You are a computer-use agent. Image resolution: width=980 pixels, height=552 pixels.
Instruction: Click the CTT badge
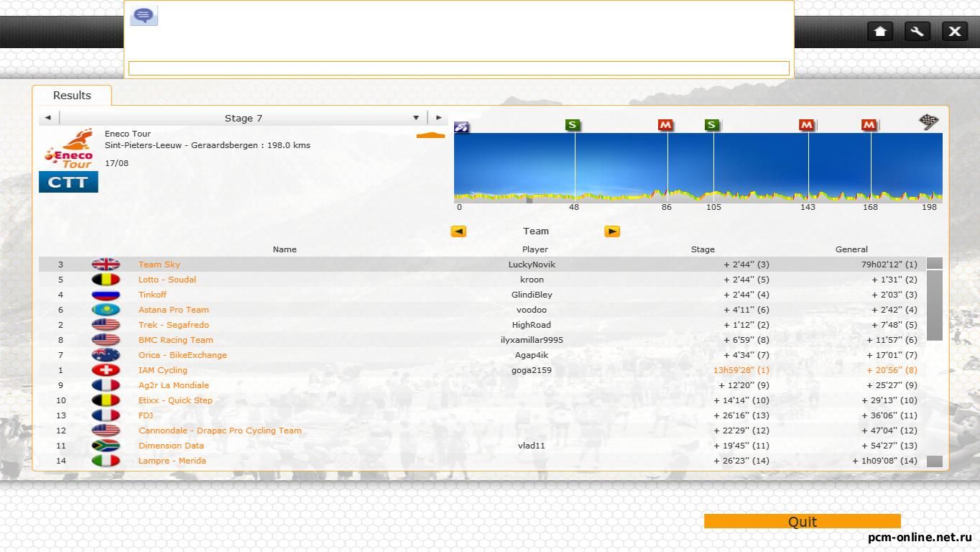(x=68, y=182)
